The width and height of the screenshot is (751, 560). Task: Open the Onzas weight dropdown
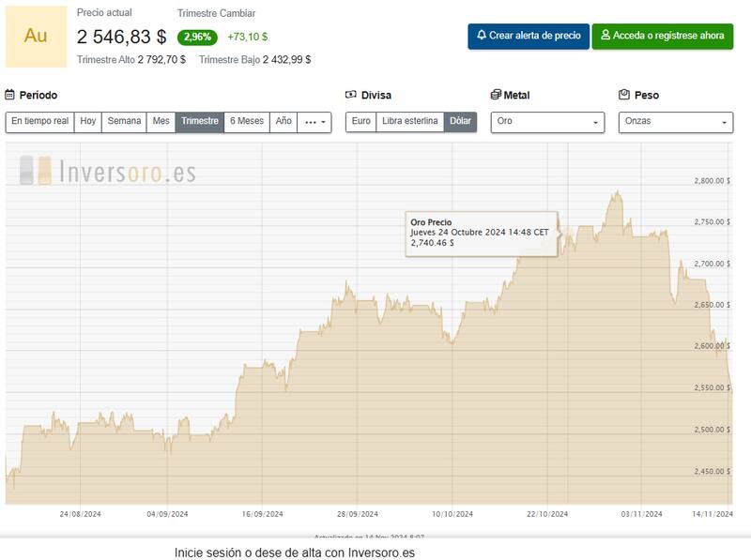pos(676,122)
